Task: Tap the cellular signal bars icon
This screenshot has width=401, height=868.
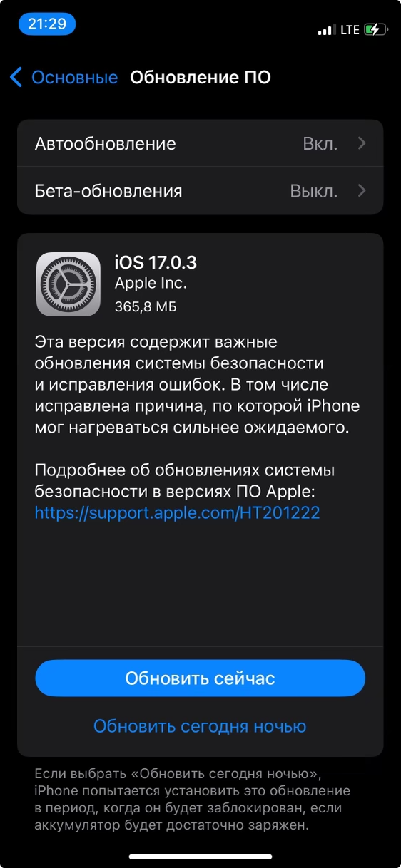Action: click(326, 30)
